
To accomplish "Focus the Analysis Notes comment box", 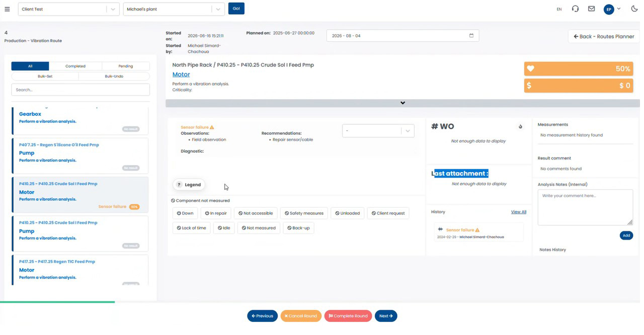I will pyautogui.click(x=585, y=207).
